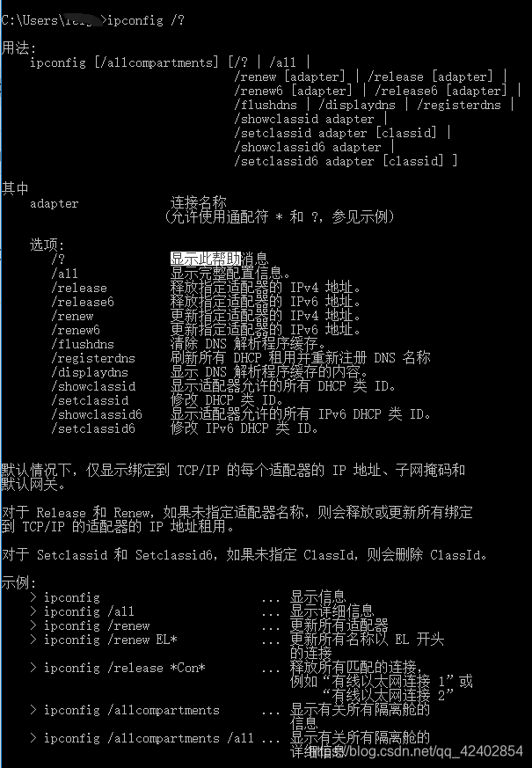Click the /release option entry
The width and height of the screenshot is (532, 768).
pos(79,288)
